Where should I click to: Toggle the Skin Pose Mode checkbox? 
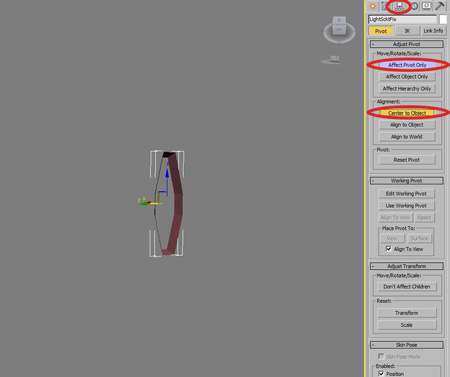[381, 357]
